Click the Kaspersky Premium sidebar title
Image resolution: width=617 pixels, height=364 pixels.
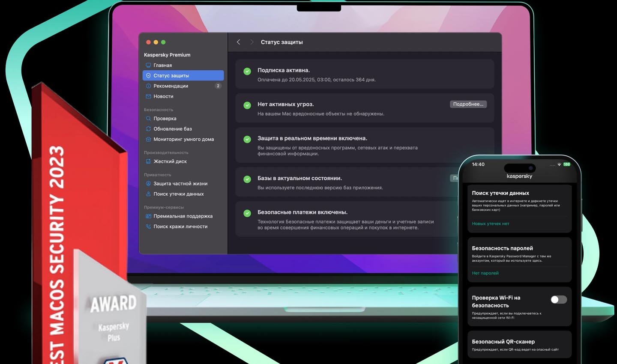click(167, 55)
